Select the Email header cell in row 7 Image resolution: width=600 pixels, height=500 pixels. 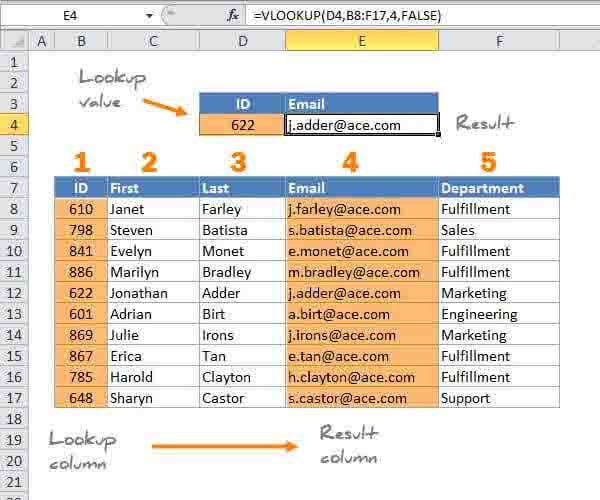(x=361, y=188)
